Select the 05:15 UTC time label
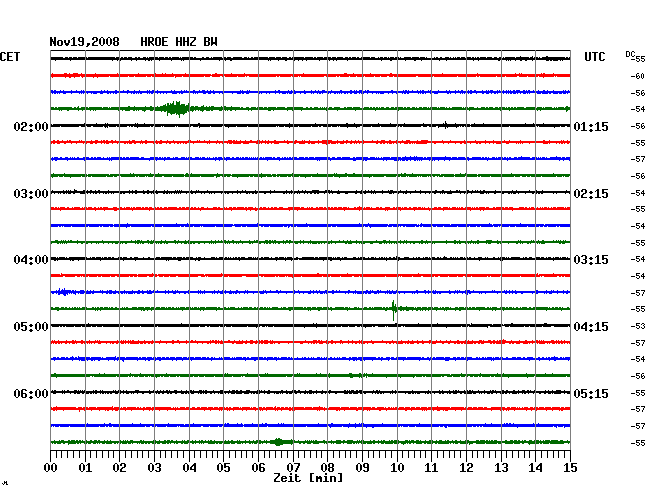 [591, 393]
